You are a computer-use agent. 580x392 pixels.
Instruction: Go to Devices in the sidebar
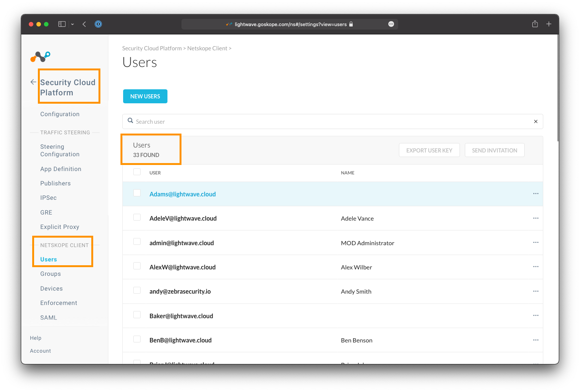(52, 289)
